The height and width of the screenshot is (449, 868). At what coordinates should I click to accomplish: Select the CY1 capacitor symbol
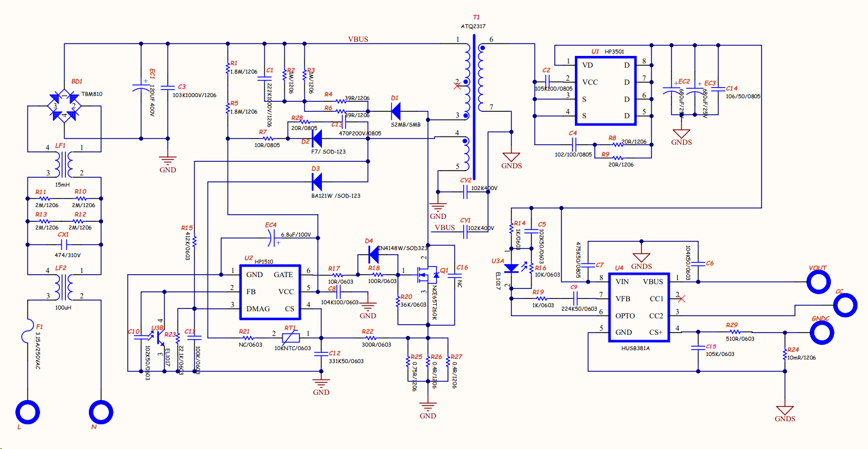pyautogui.click(x=465, y=233)
